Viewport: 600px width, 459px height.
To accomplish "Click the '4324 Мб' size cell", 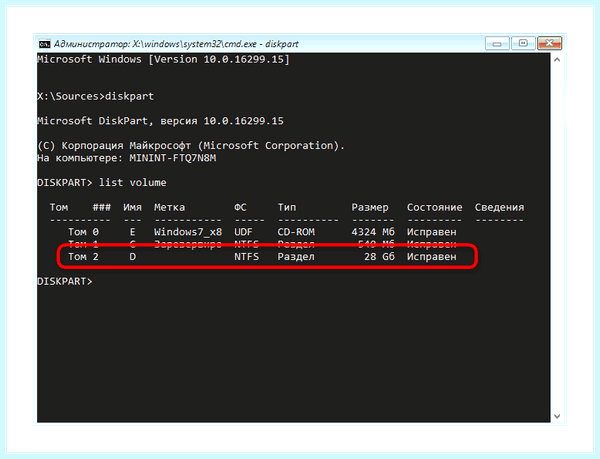I will pyautogui.click(x=373, y=232).
